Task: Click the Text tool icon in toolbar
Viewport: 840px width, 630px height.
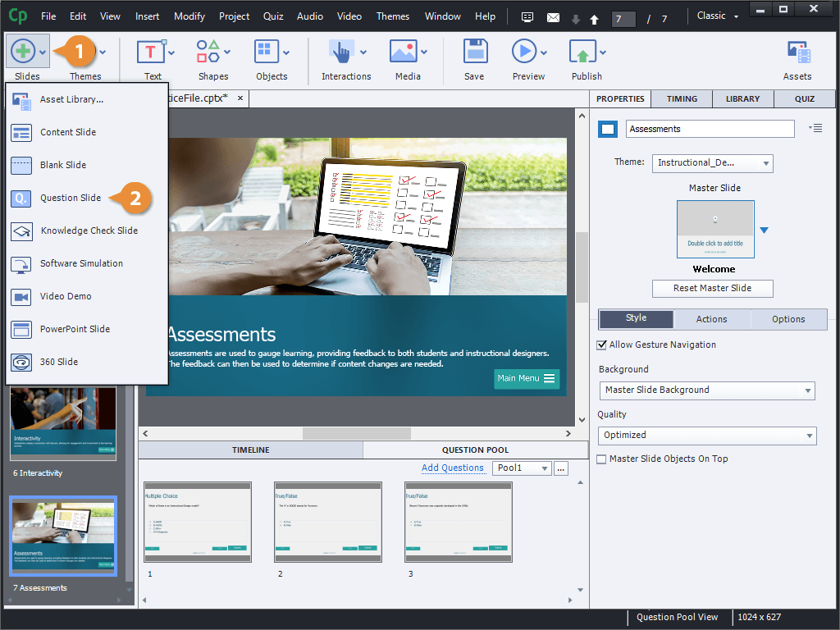Action: tap(150, 52)
